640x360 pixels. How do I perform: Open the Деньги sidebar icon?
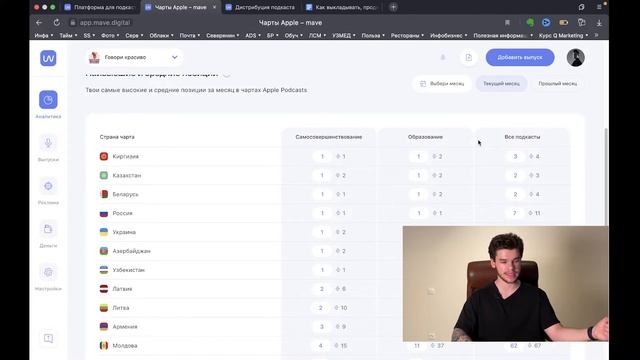pyautogui.click(x=48, y=229)
